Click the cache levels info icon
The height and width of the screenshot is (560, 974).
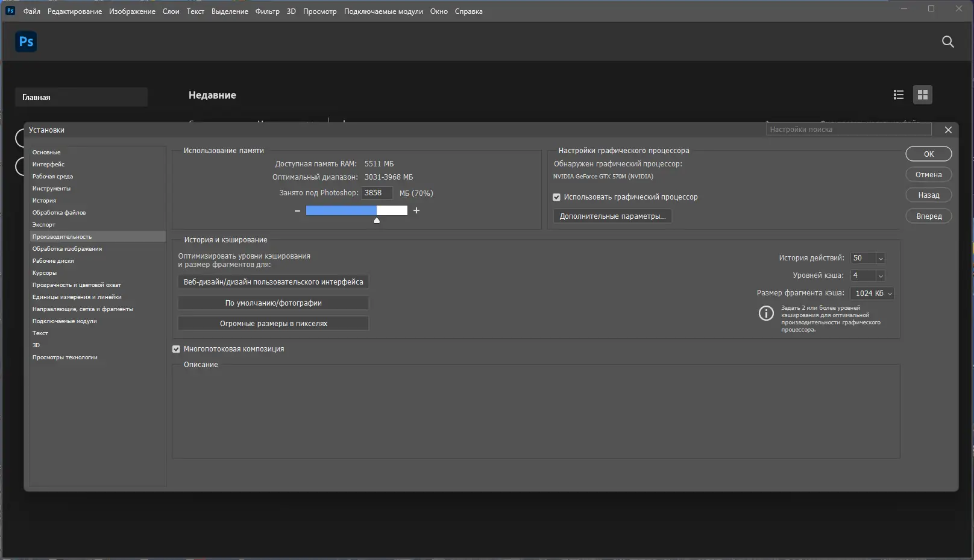[765, 313]
